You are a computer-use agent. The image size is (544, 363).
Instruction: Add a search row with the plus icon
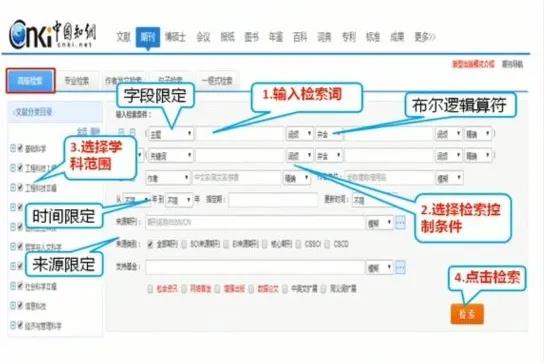pos(121,132)
